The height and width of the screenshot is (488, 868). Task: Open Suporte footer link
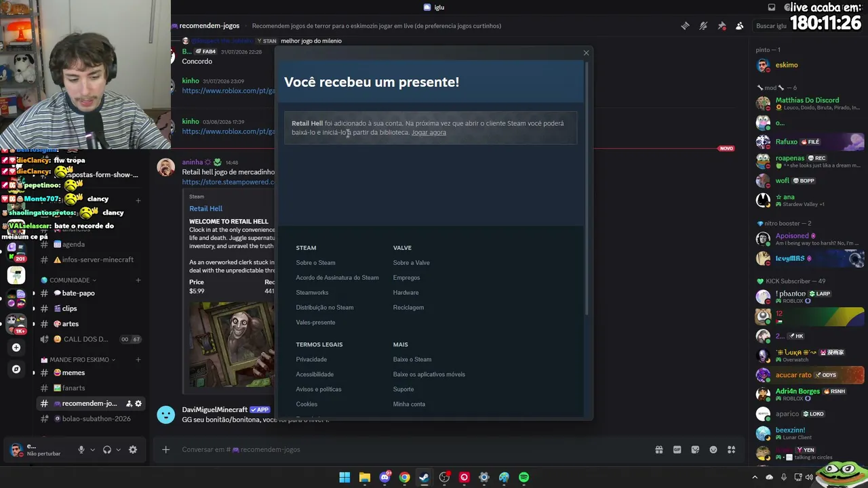pyautogui.click(x=403, y=390)
